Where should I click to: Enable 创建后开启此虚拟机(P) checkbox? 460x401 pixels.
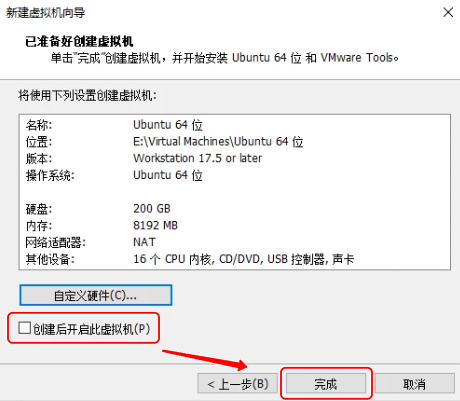[24, 328]
